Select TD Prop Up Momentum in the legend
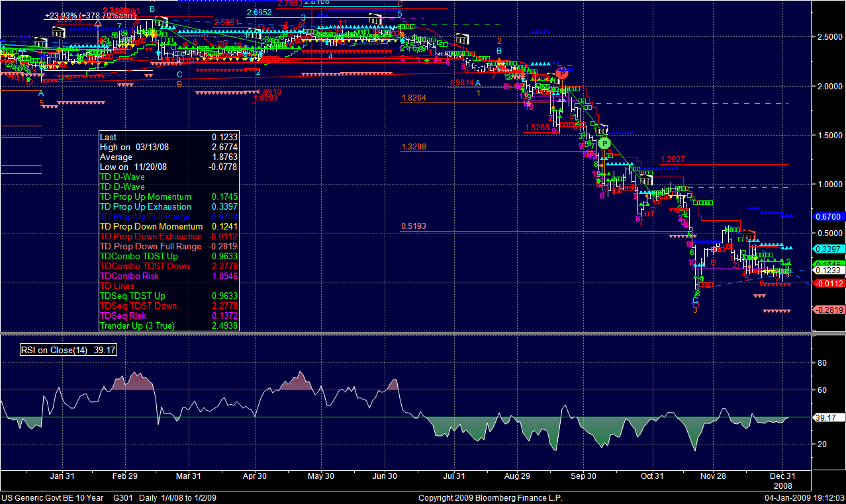The width and height of the screenshot is (846, 504). 168,196
